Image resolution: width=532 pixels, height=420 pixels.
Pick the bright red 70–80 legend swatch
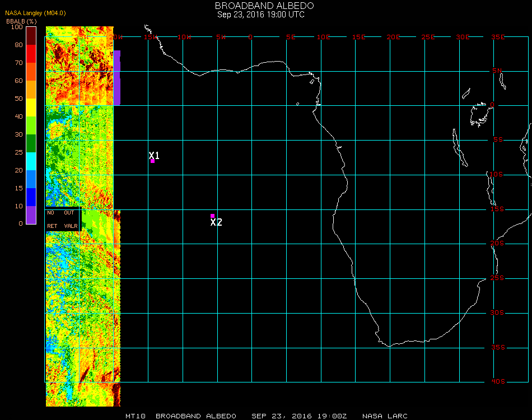(x=31, y=54)
